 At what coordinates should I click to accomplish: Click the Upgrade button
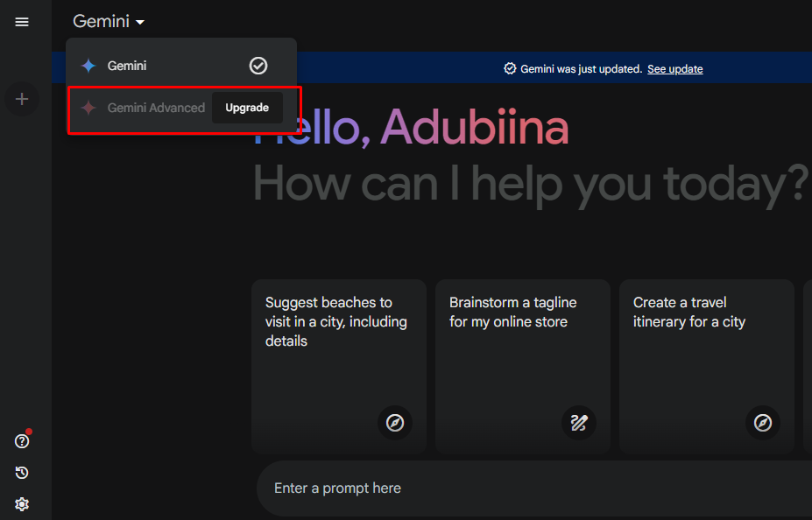coord(247,108)
